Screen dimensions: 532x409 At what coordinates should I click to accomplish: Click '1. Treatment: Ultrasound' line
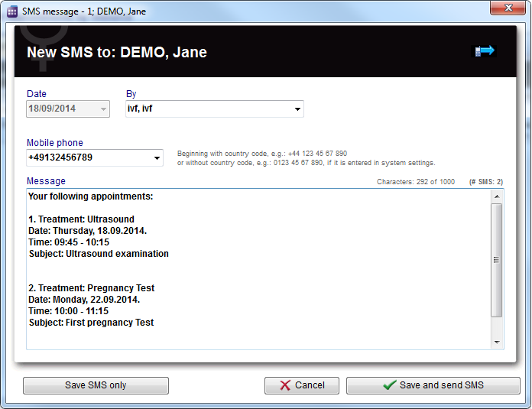tap(82, 219)
